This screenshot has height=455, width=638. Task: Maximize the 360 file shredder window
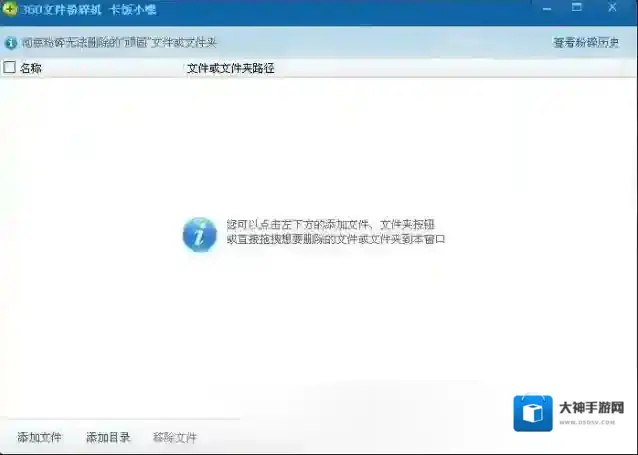(x=577, y=7)
